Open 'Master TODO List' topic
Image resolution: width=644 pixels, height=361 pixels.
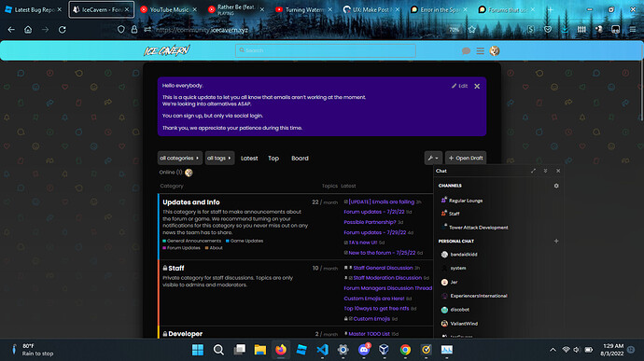click(369, 334)
